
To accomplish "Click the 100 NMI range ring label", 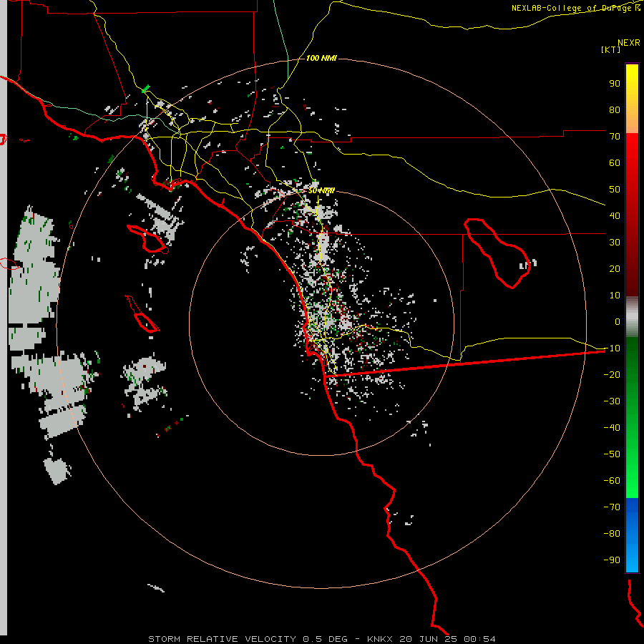I will [321, 58].
